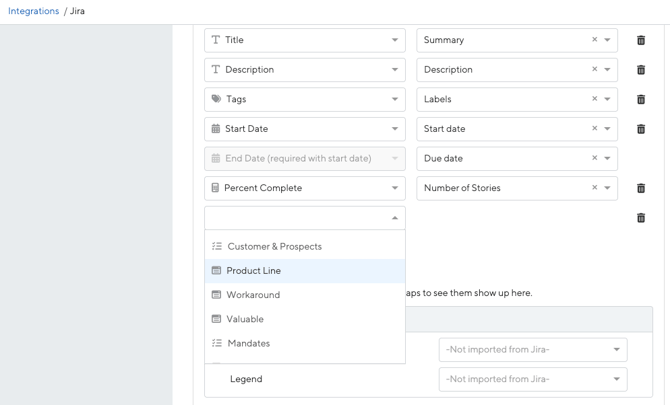Click the Product Line option icon
This screenshot has width=670, height=405.
tap(217, 270)
